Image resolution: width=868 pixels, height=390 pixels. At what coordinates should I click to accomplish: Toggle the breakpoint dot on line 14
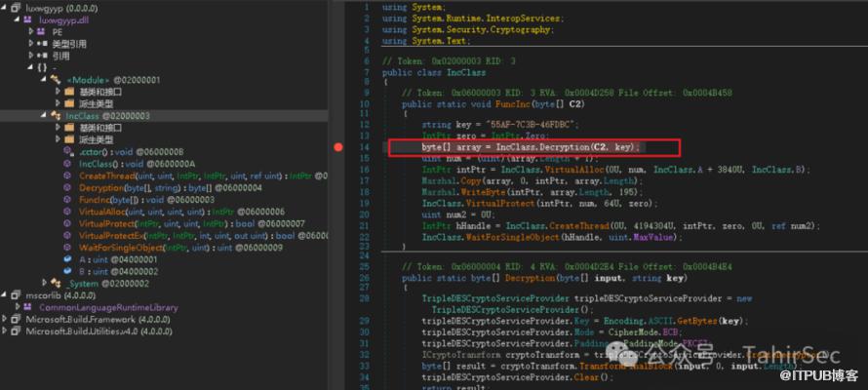(338, 147)
